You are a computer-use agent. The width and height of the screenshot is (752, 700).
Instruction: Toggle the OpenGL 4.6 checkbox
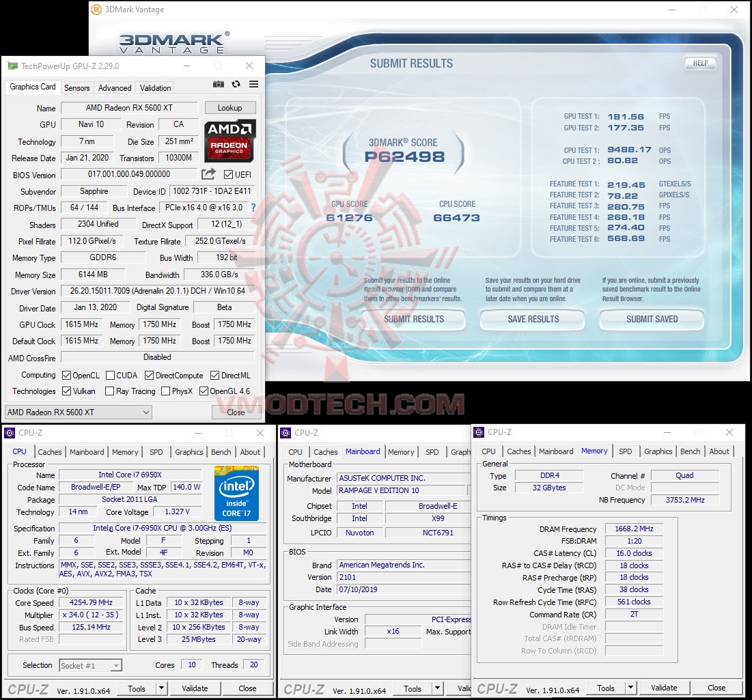[204, 391]
